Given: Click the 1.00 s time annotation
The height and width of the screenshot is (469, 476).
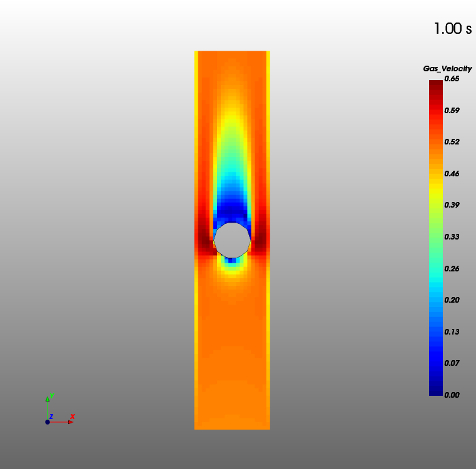Looking at the screenshot, I should click(452, 29).
